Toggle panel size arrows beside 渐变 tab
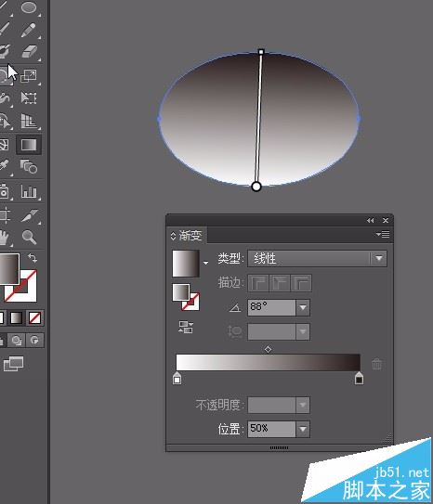The width and height of the screenshot is (433, 504). tap(173, 236)
